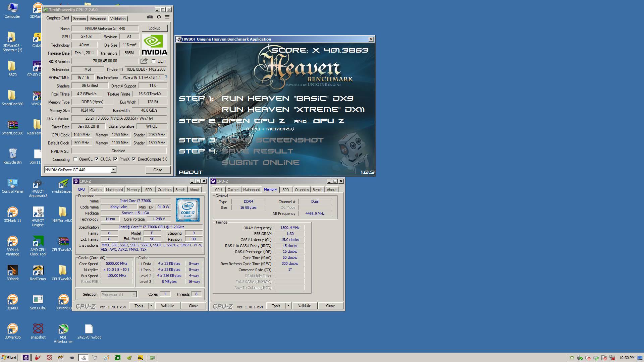Toggle the DirectCompute 5.0 checkbox

(x=134, y=159)
